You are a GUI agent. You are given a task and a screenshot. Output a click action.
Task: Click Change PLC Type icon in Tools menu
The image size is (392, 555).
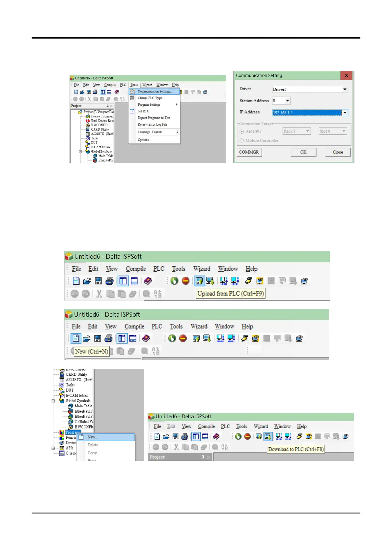point(132,98)
